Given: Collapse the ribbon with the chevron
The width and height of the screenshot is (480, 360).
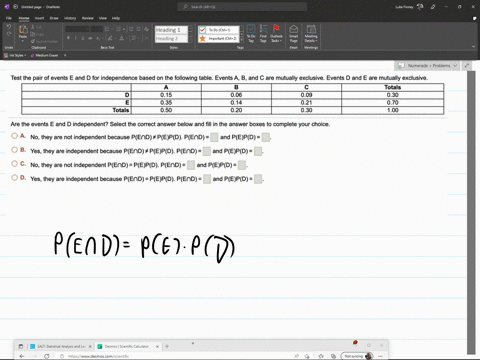Looking at the screenshot, I should pos(474,47).
